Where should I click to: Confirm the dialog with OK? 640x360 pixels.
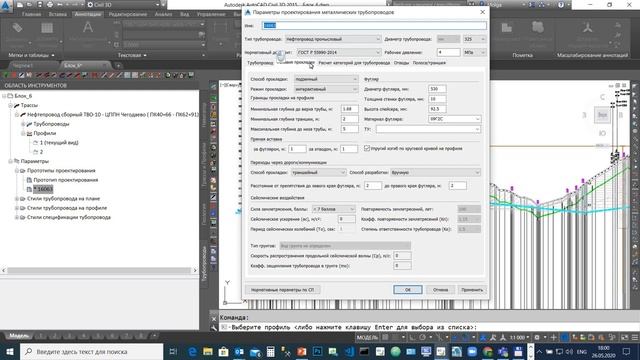[x=408, y=290]
